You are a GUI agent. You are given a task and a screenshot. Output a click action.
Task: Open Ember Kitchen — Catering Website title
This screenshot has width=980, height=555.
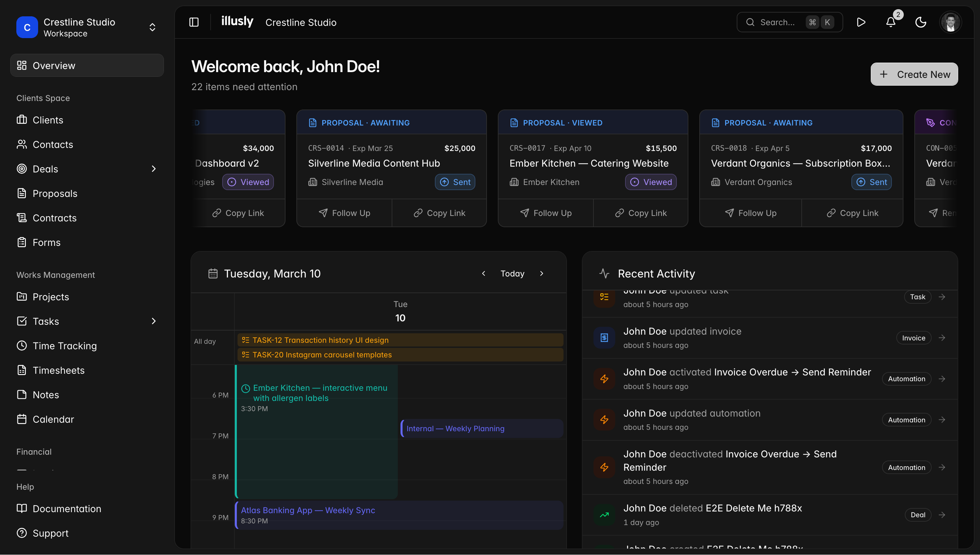(x=589, y=163)
